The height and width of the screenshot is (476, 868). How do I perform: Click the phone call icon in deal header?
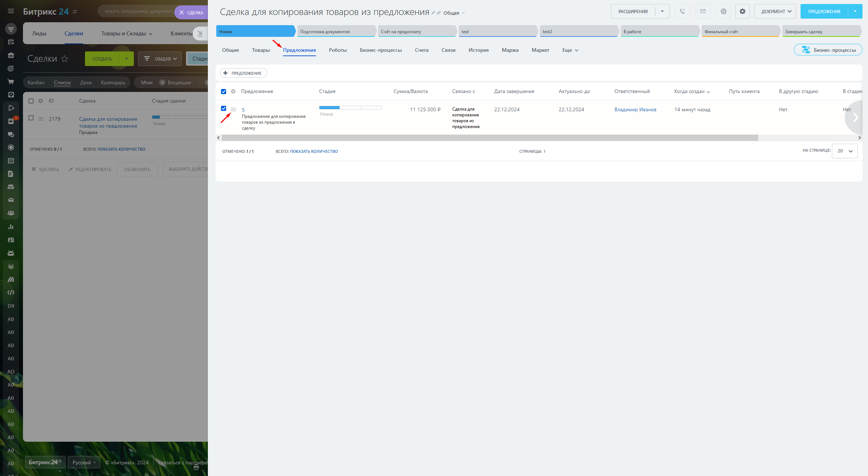[682, 11]
